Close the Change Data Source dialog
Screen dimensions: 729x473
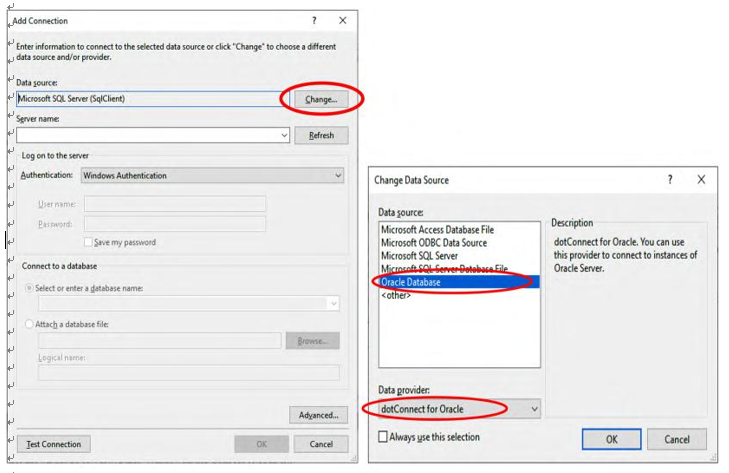(701, 180)
